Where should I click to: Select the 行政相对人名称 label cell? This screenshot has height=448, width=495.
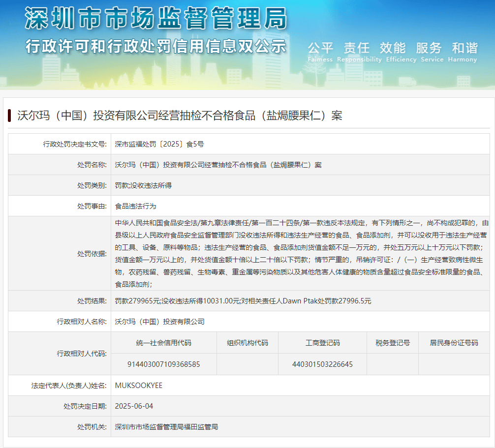pos(60,322)
